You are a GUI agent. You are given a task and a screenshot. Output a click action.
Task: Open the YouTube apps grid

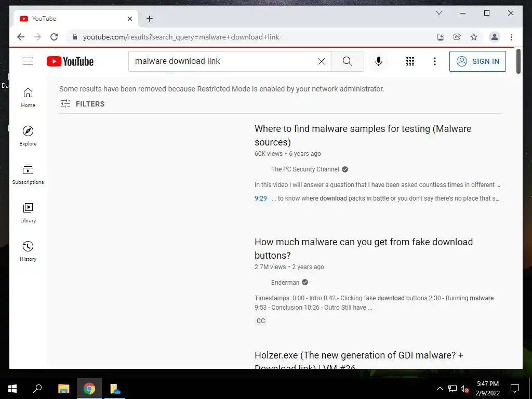tap(410, 61)
